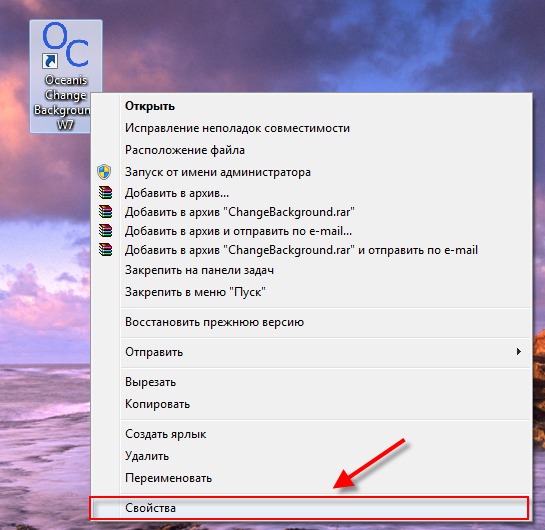This screenshot has width=545, height=530.
Task: Click WinRAR icon for "ChangeBackground.rar" и отправить по e-mail
Action: tap(105, 250)
